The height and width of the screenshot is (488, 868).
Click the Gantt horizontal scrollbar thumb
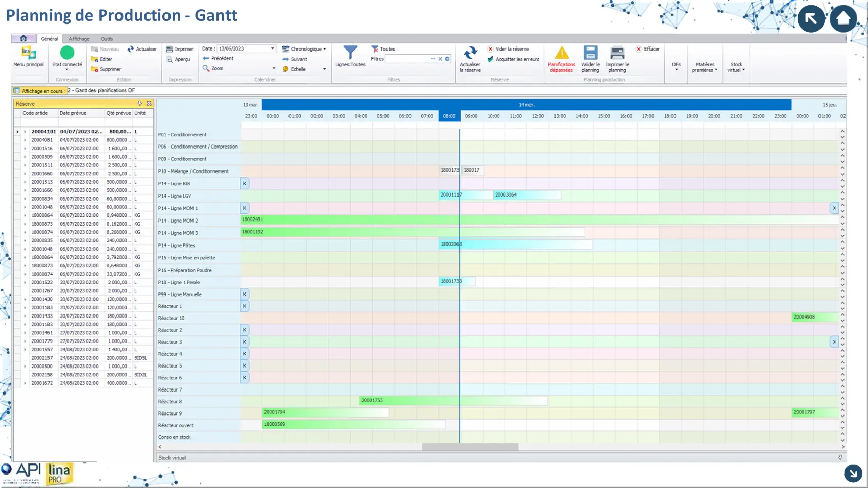470,447
